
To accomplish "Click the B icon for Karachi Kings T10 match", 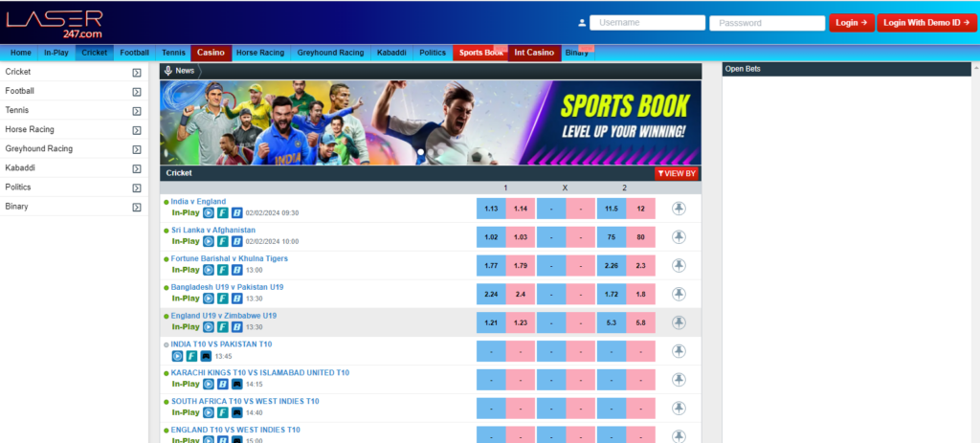I will (222, 385).
